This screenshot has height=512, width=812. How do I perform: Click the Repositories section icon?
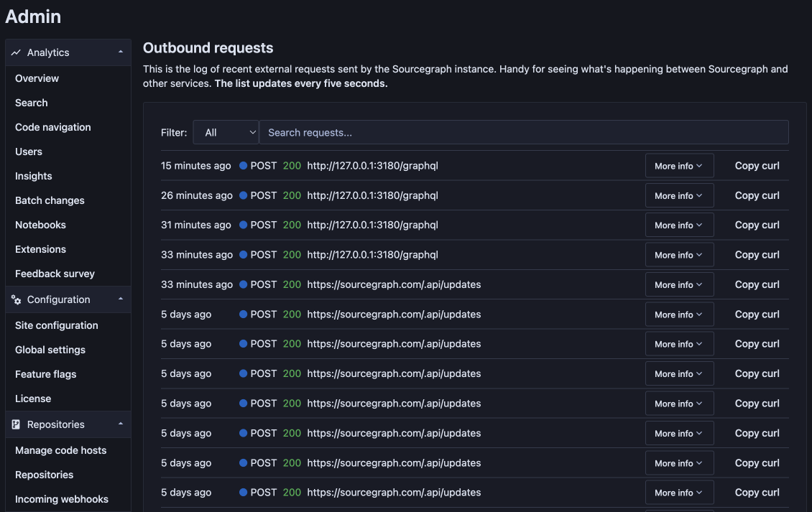[16, 424]
